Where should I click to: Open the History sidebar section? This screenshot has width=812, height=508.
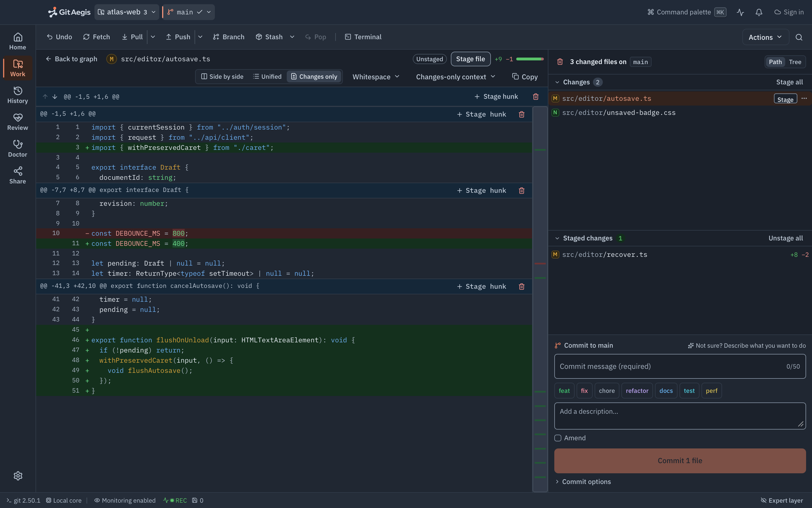(x=18, y=95)
